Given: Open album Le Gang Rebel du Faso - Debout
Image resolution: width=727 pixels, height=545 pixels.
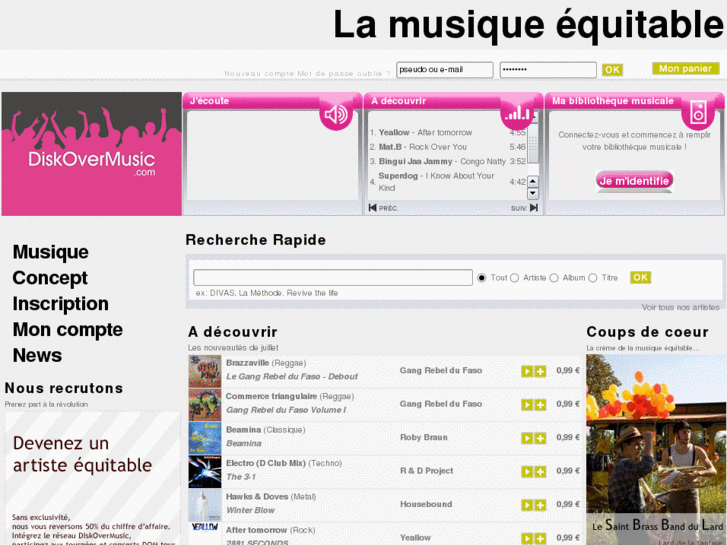Looking at the screenshot, I should pos(292,377).
